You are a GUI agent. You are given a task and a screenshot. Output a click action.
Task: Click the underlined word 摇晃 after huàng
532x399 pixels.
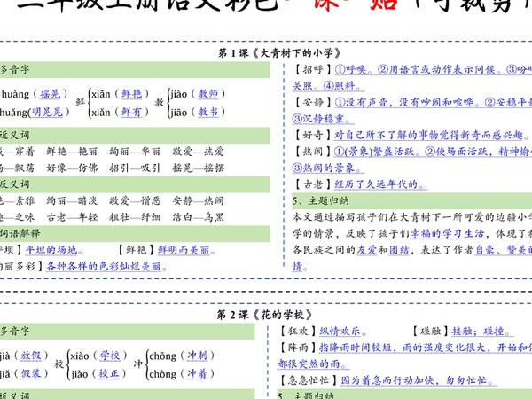pos(51,94)
